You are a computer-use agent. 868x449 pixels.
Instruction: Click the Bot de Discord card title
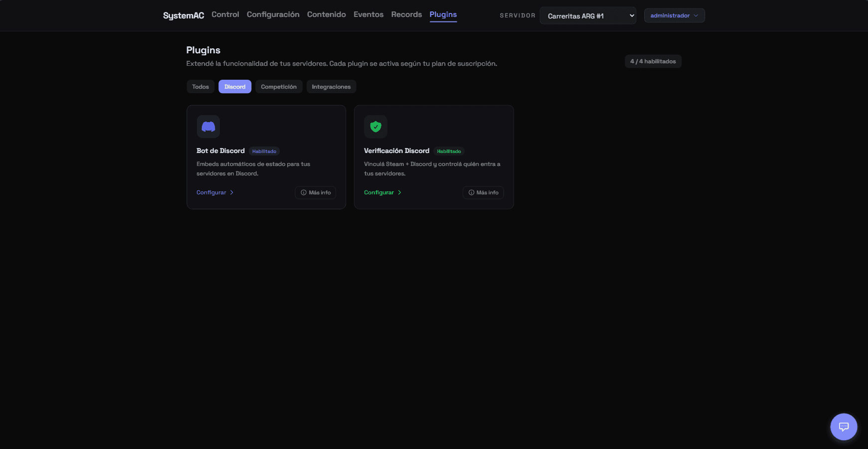[x=220, y=150]
